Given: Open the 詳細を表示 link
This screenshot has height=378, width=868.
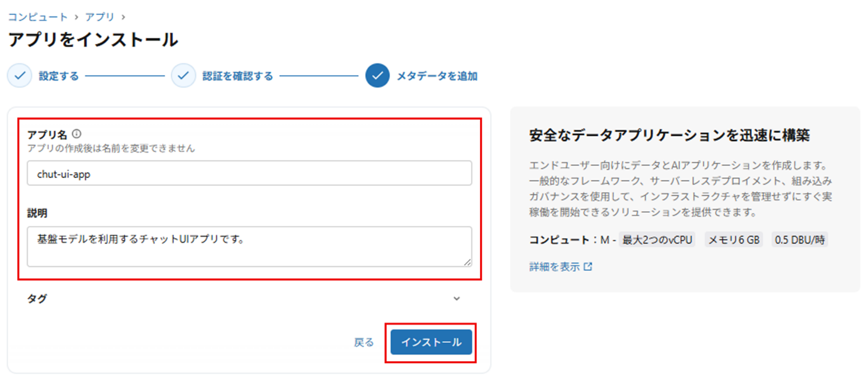Looking at the screenshot, I should (x=554, y=267).
